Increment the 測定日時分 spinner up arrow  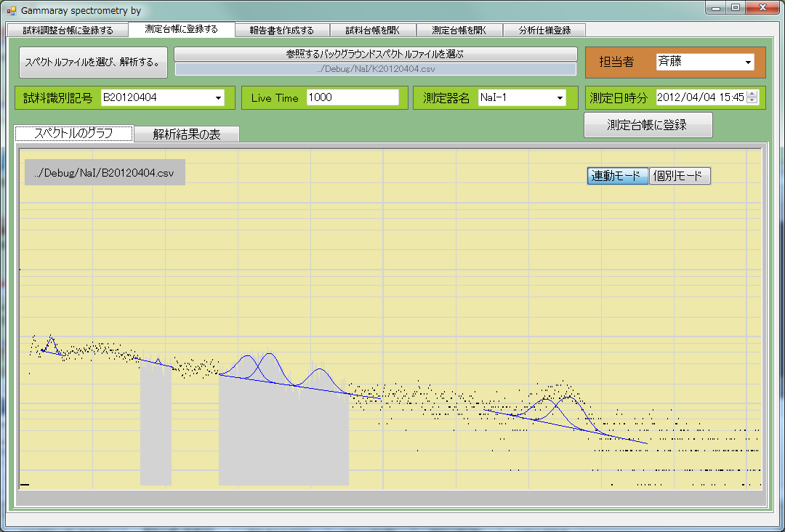click(x=752, y=94)
